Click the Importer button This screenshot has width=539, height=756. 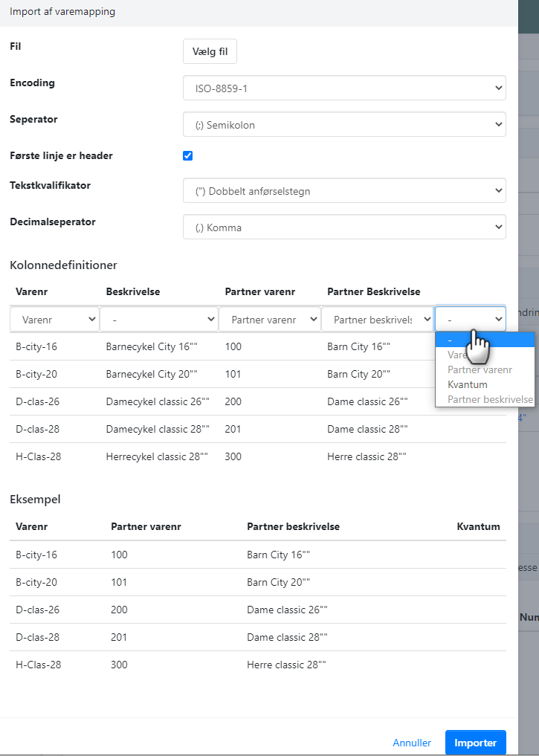(475, 743)
